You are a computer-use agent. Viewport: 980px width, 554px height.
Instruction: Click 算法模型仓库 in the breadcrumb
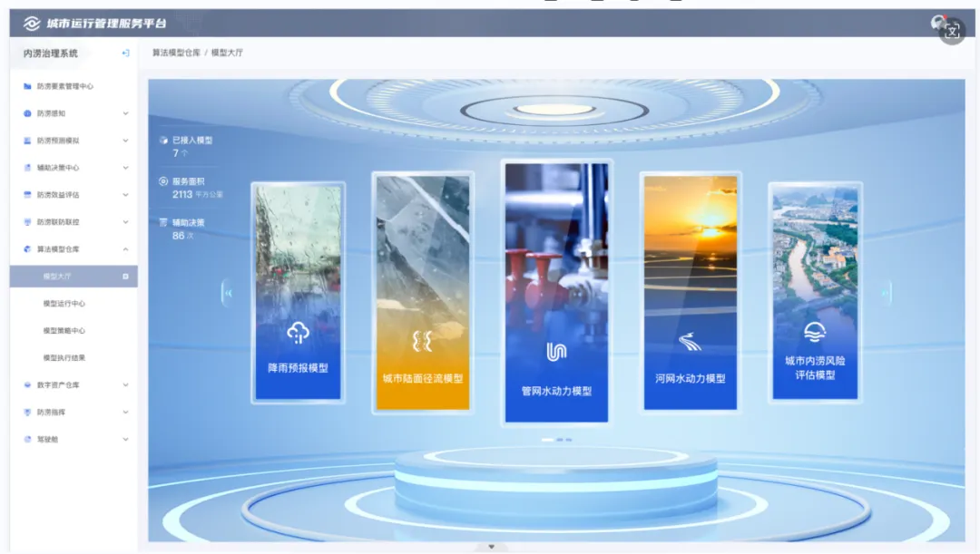coord(177,53)
